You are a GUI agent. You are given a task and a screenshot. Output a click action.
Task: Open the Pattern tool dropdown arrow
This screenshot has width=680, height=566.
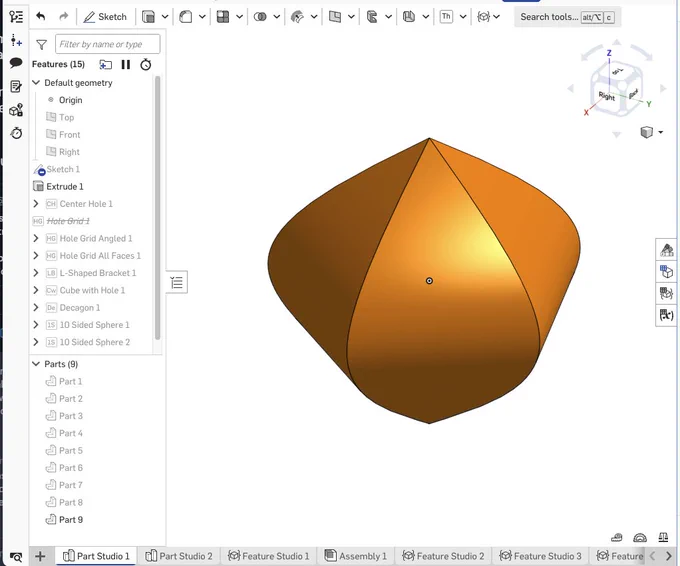[239, 17]
